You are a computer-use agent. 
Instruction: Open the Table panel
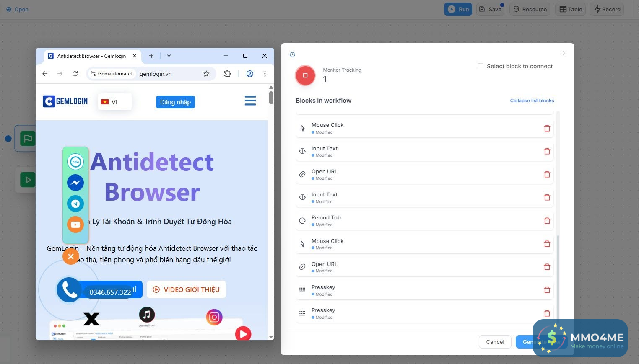[571, 9]
